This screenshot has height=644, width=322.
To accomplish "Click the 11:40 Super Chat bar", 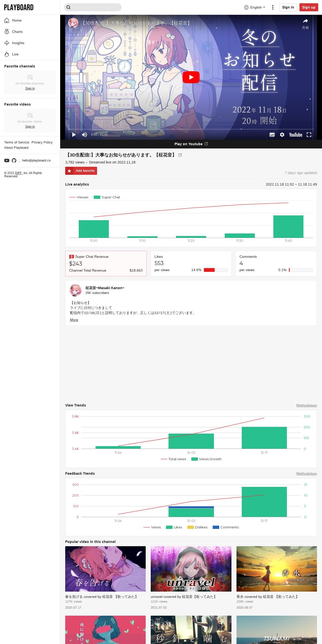I will (x=288, y=226).
